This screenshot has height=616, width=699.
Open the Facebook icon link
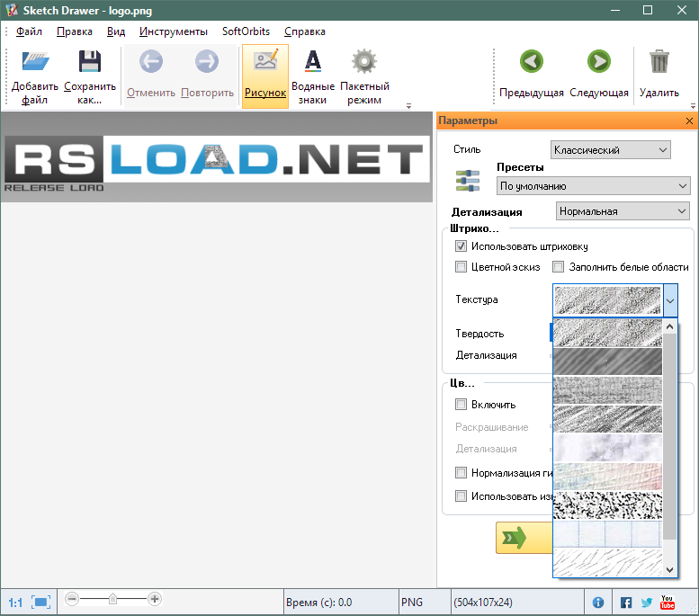click(626, 603)
